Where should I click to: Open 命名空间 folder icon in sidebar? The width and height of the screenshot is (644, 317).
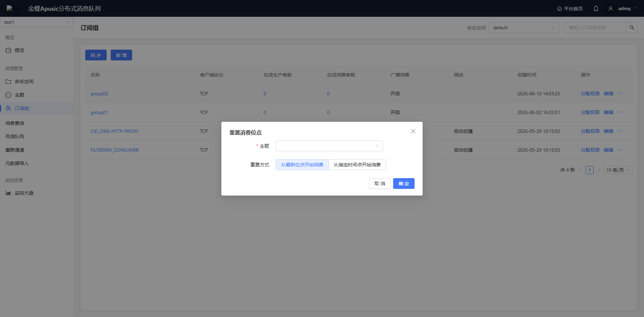point(8,82)
